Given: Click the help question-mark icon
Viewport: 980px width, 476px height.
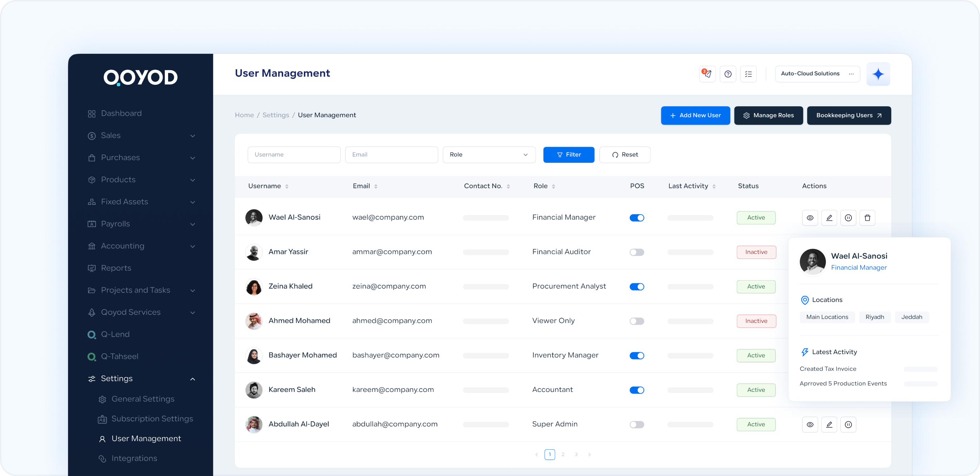Looking at the screenshot, I should 728,74.
